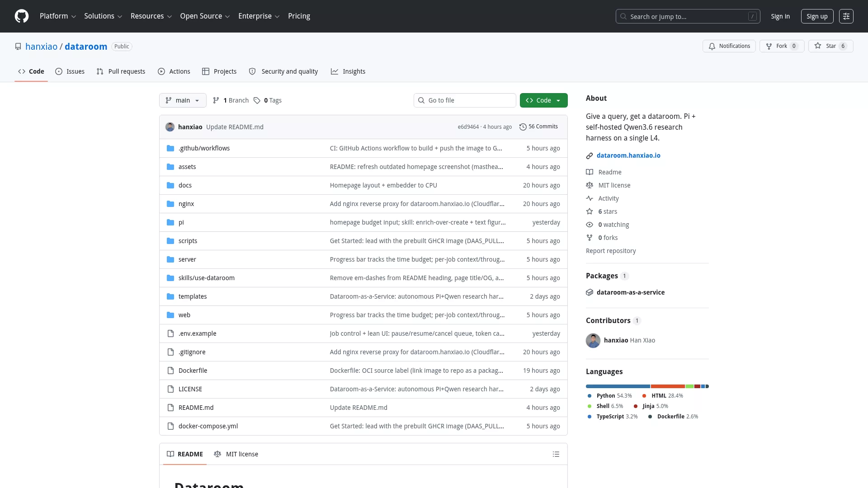The height and width of the screenshot is (488, 868).
Task: Select the MIT license tab in README panel
Action: (x=236, y=454)
